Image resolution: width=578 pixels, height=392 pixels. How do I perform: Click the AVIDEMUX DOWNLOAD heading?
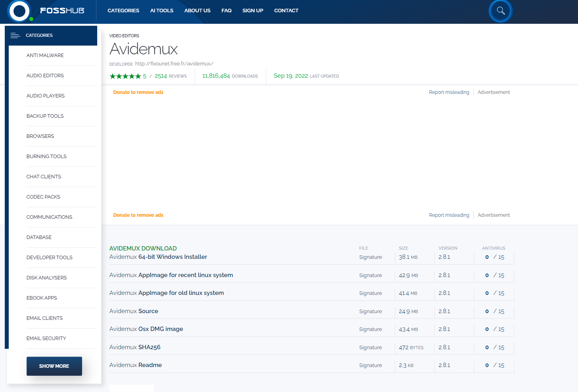(x=143, y=249)
